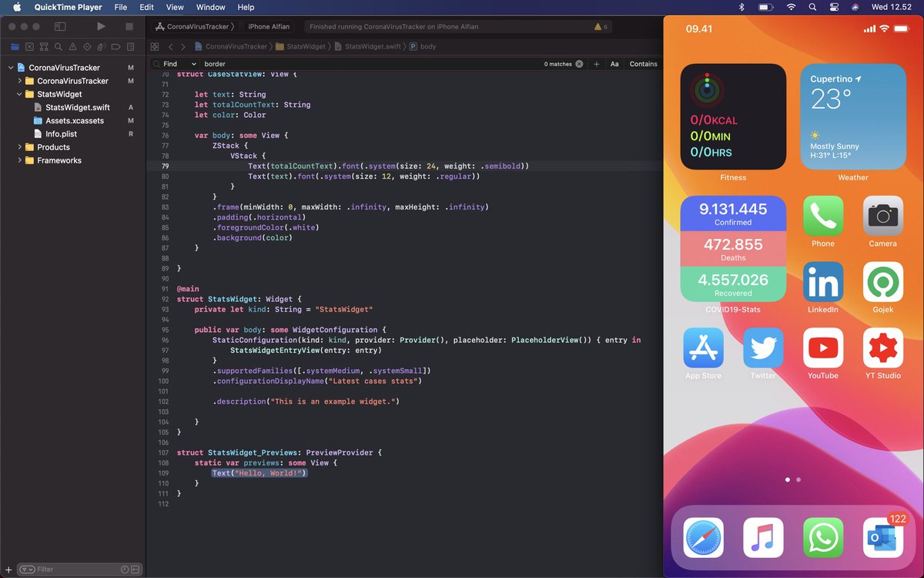The height and width of the screenshot is (578, 924).
Task: Go forward in editor history
Action: tap(182, 46)
